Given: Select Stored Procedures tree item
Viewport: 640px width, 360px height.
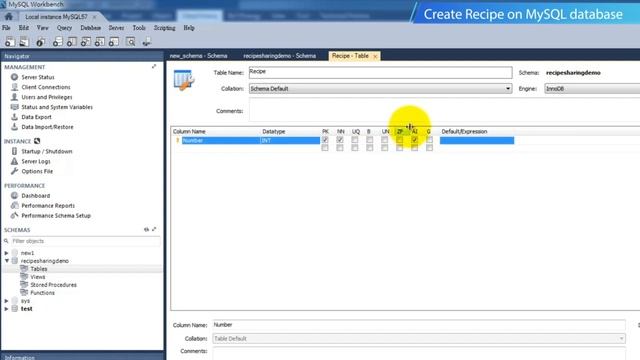Looking at the screenshot, I should [x=53, y=285].
